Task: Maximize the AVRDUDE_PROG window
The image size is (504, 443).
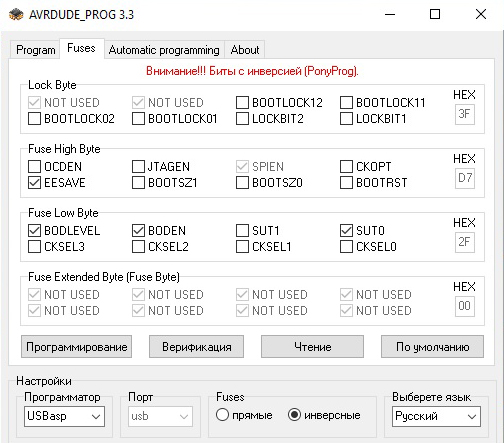Action: point(435,14)
